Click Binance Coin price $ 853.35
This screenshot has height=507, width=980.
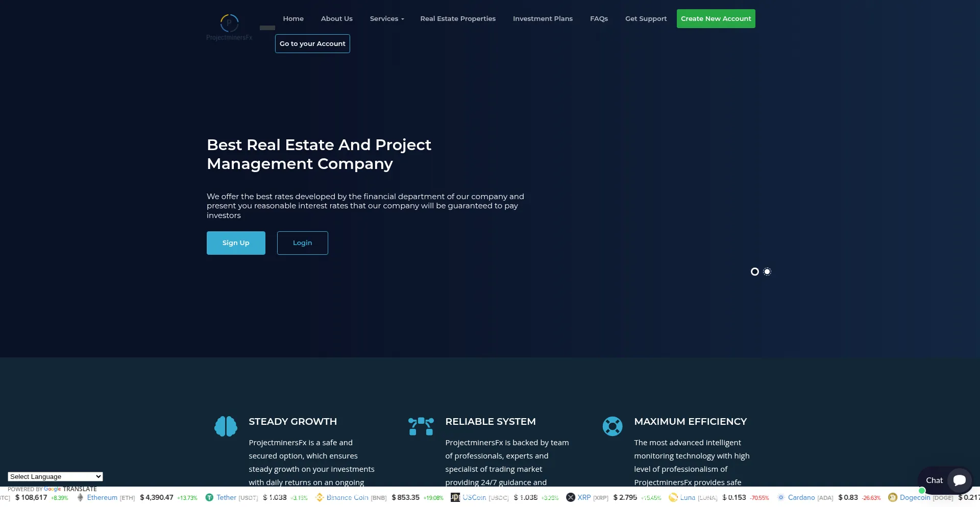tap(406, 497)
